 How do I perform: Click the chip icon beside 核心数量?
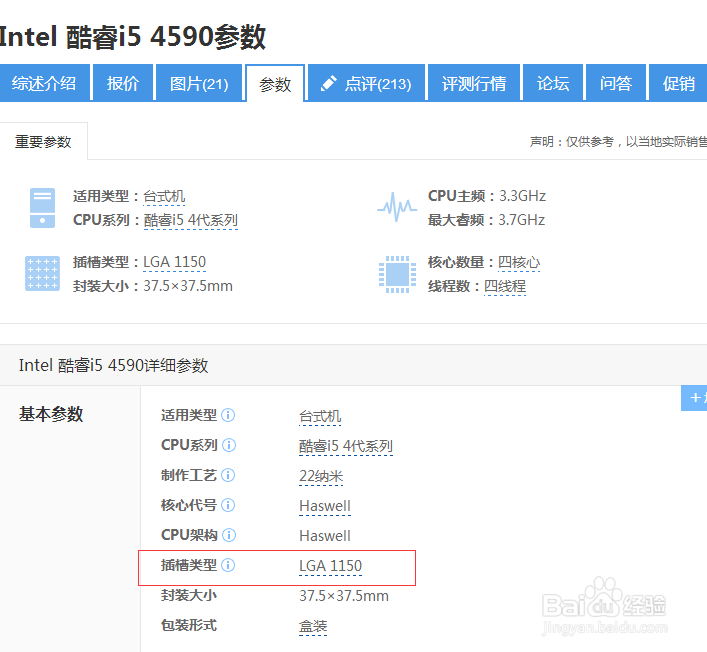[397, 274]
